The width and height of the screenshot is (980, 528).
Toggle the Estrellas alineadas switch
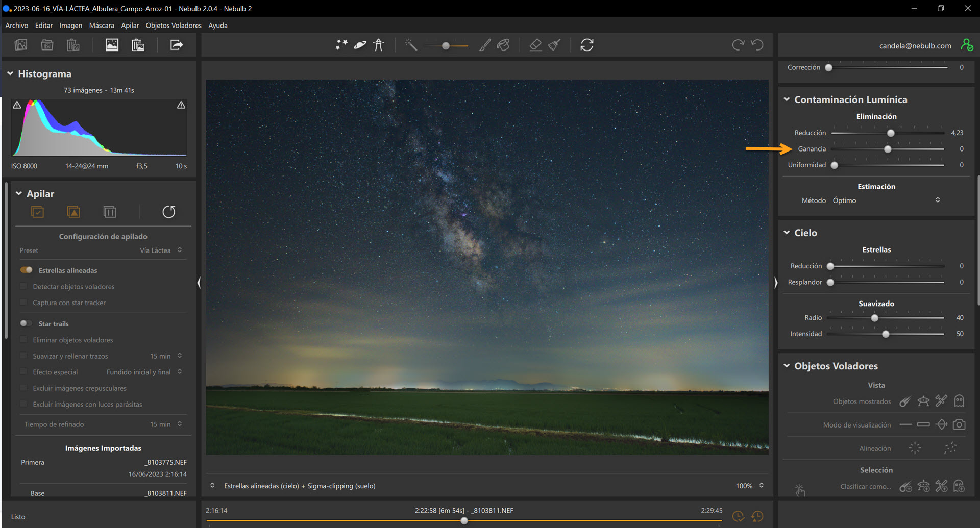[27, 270]
